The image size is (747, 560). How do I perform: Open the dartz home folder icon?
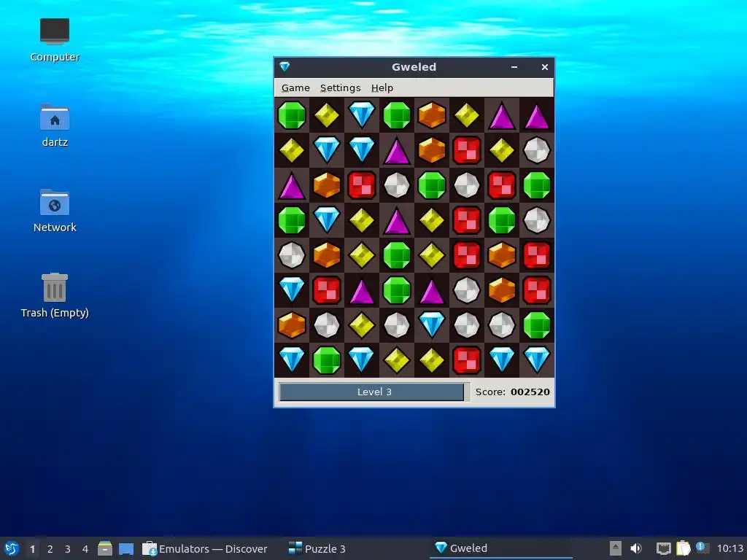coord(55,125)
